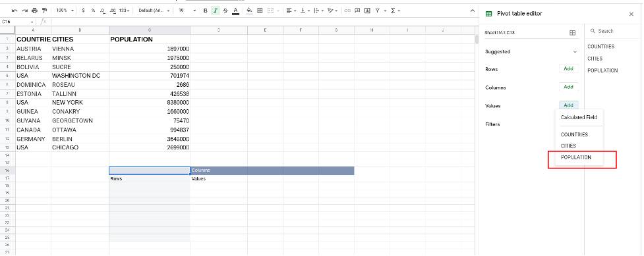
Task: Expand the Suggested section
Action: (x=575, y=52)
